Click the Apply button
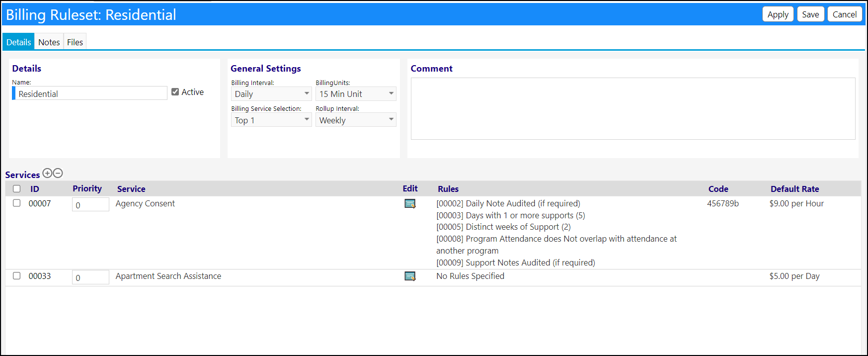Image resolution: width=868 pixels, height=356 pixels. [778, 14]
